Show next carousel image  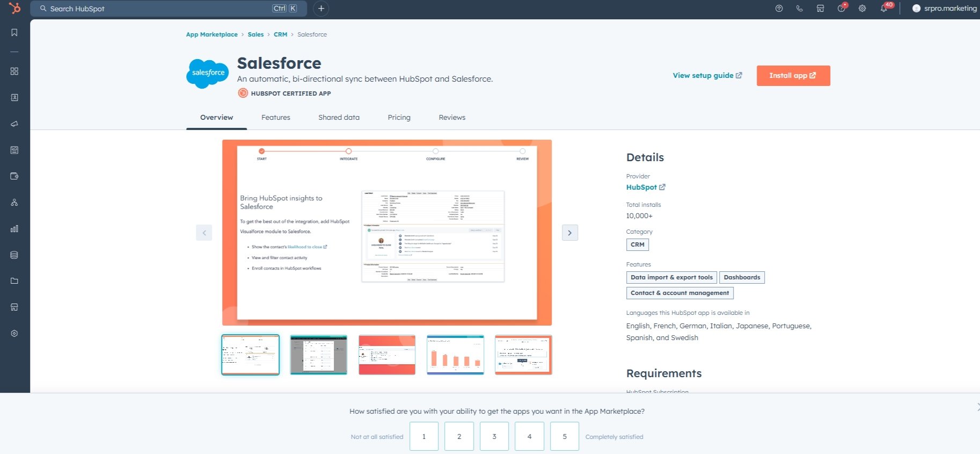[570, 233]
